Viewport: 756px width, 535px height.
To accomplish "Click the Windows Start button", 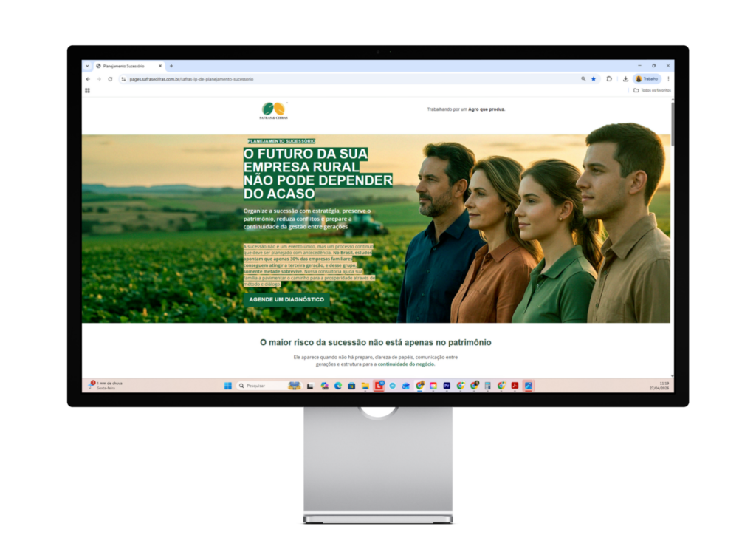I will tap(227, 385).
